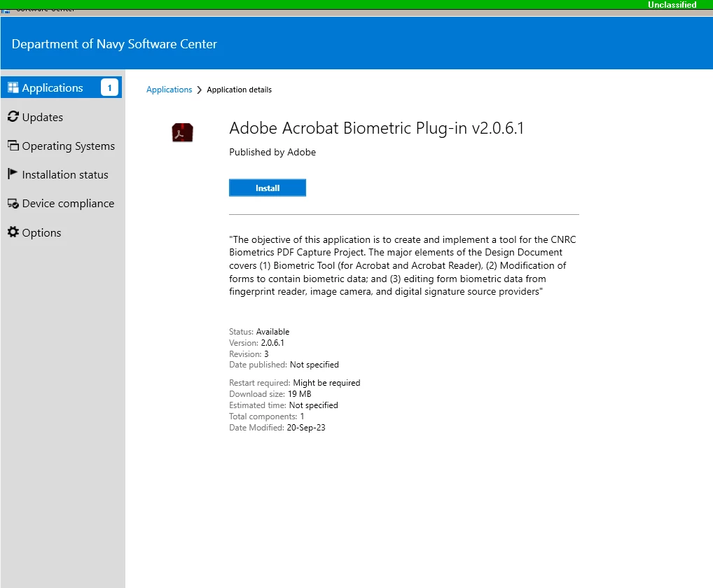
Task: Click the Version: 2.0.6.1 line
Action: click(256, 342)
